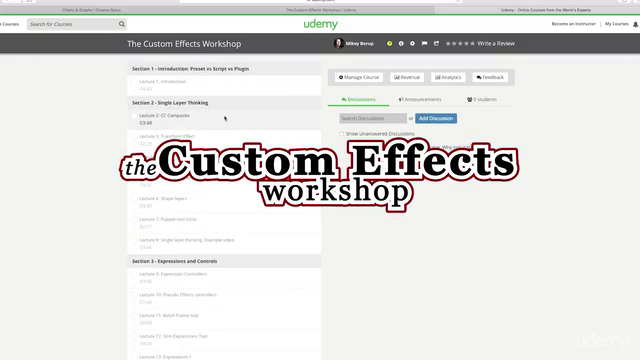Mark Lecture 7: Puppet tool tricks complete
The height and width of the screenshot is (360, 640).
(x=134, y=219)
